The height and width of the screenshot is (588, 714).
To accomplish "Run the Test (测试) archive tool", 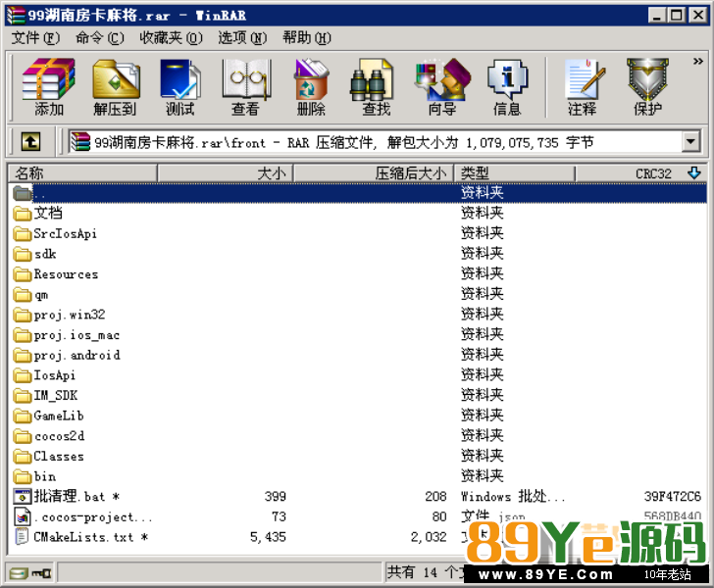I will click(x=180, y=86).
